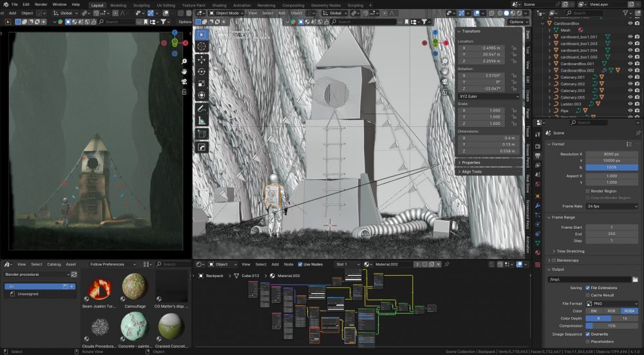Open the Material properties tab icon

538,253
